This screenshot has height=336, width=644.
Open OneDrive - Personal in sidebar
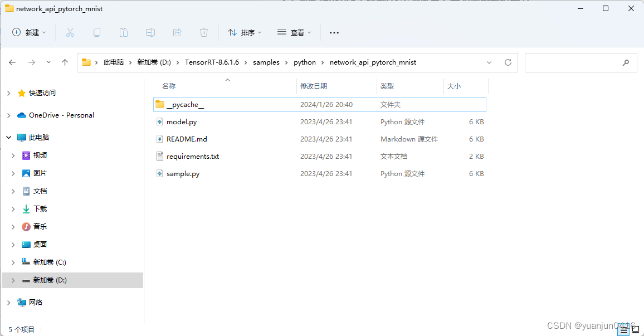click(61, 115)
